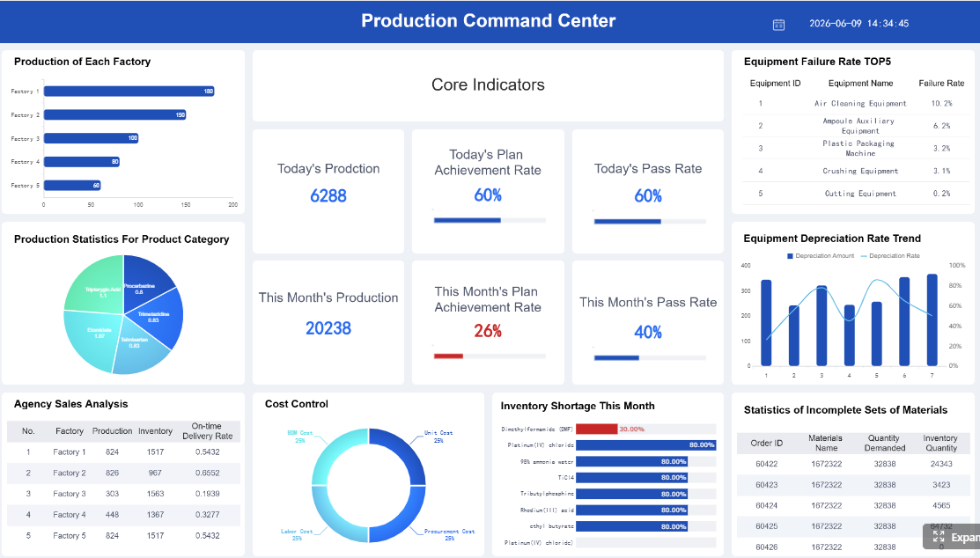The height and width of the screenshot is (558, 980).
Task: Click the Quantity Demanded column header
Action: point(884,443)
